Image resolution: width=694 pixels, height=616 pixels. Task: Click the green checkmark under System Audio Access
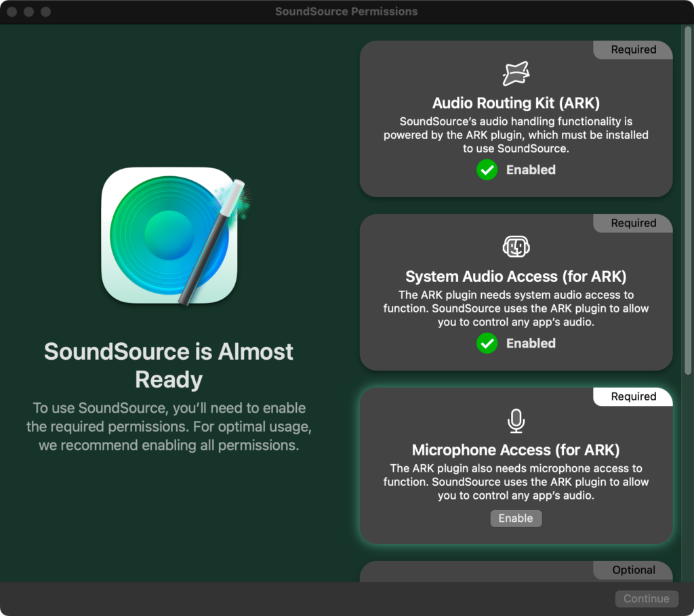[487, 344]
